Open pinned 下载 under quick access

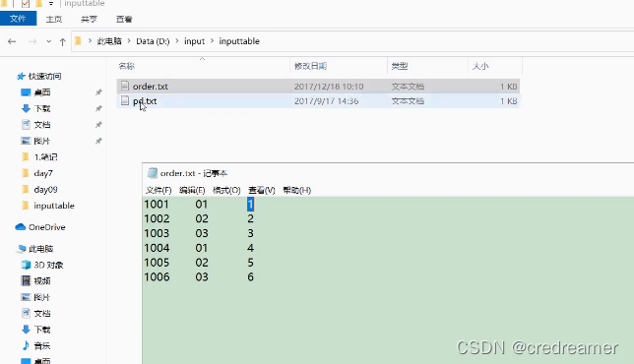[x=42, y=108]
